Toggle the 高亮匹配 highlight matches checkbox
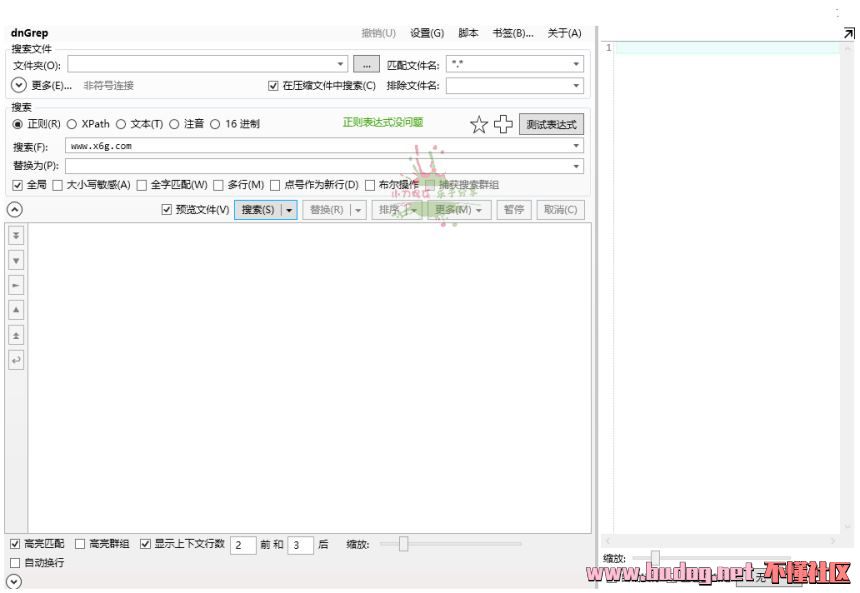The width and height of the screenshot is (860, 593). tap(15, 545)
